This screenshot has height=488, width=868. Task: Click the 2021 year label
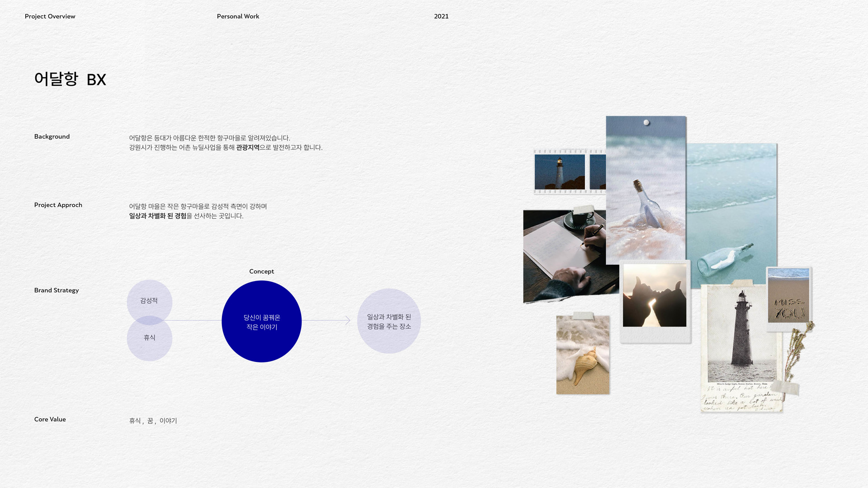pos(441,16)
